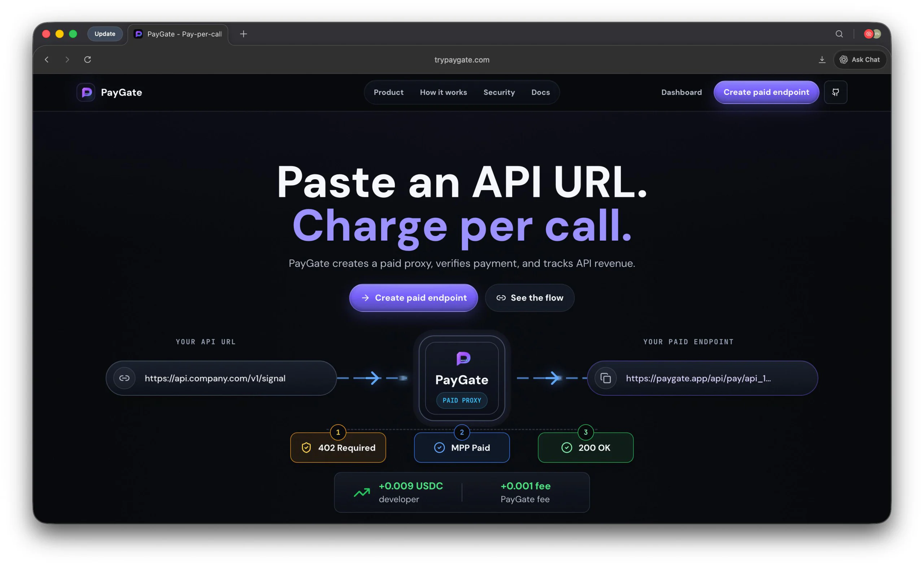Screen dimensions: 924x567
Task: Click the browser forward arrow
Action: tap(67, 60)
